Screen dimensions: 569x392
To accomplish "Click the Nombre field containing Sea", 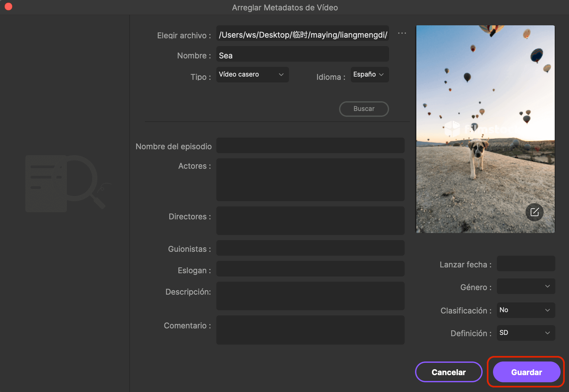I will pos(302,54).
